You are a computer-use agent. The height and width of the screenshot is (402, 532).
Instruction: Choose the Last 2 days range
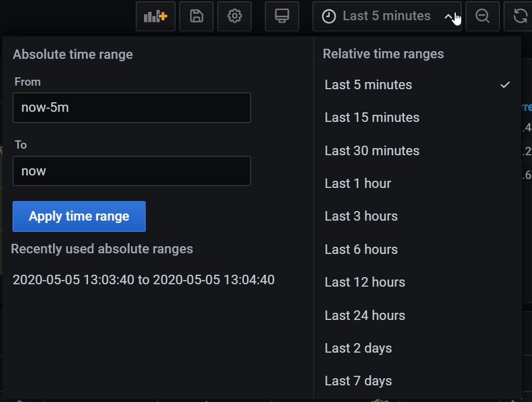click(358, 348)
